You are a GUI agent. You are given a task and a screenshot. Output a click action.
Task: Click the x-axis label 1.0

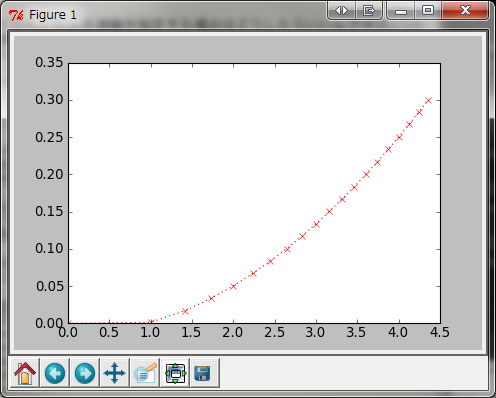tap(150, 332)
